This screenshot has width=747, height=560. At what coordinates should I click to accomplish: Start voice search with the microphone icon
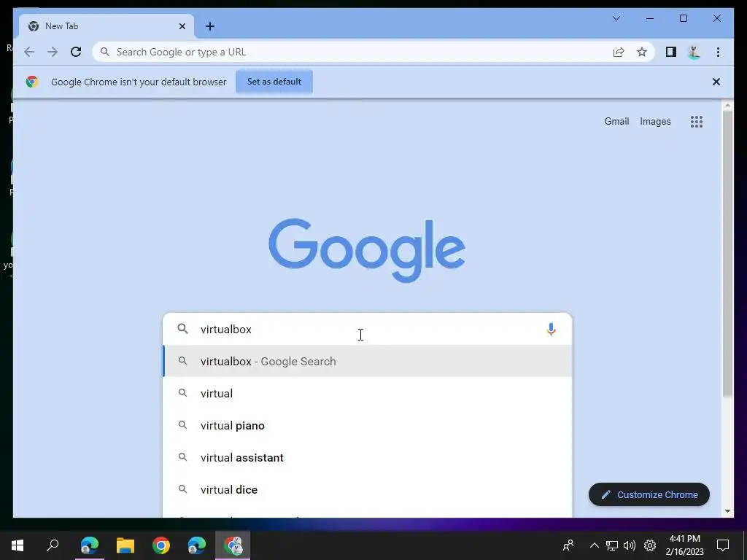tap(551, 329)
